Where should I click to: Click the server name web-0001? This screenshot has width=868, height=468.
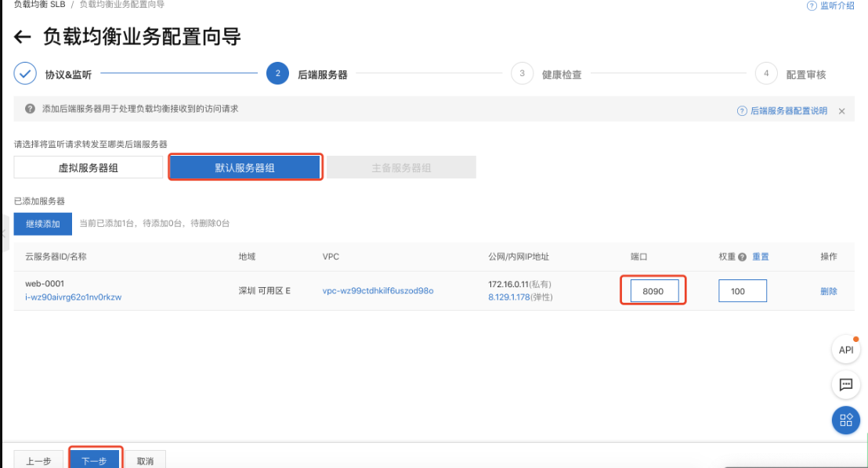(45, 284)
